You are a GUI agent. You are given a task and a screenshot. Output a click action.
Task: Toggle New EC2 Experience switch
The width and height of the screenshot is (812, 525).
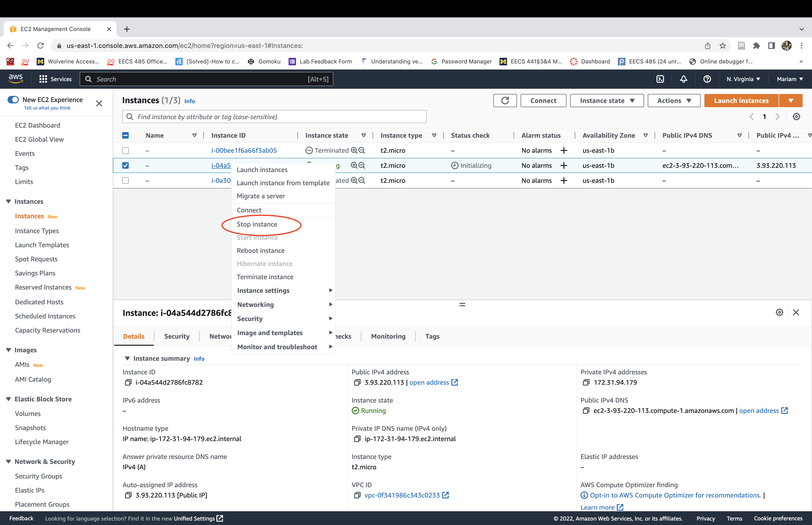tap(13, 100)
